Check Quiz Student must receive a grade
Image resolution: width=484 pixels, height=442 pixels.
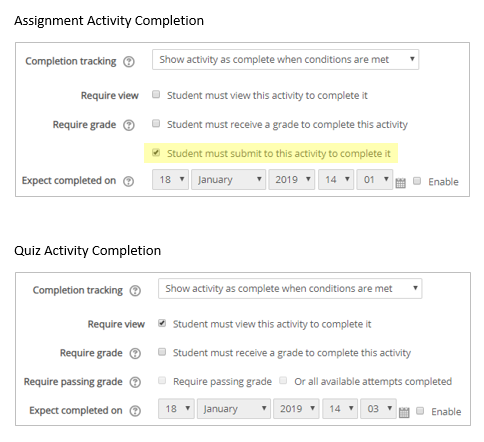[x=162, y=352]
